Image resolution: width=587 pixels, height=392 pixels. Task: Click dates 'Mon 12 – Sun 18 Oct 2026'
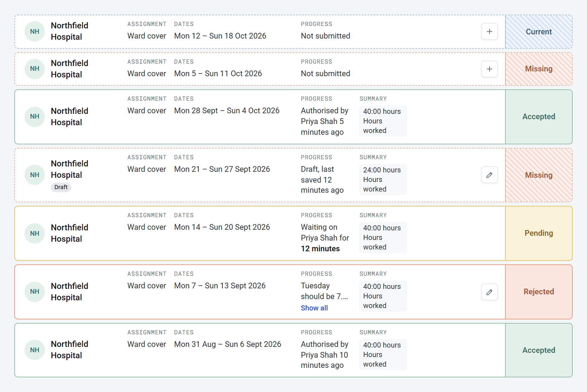click(x=220, y=36)
